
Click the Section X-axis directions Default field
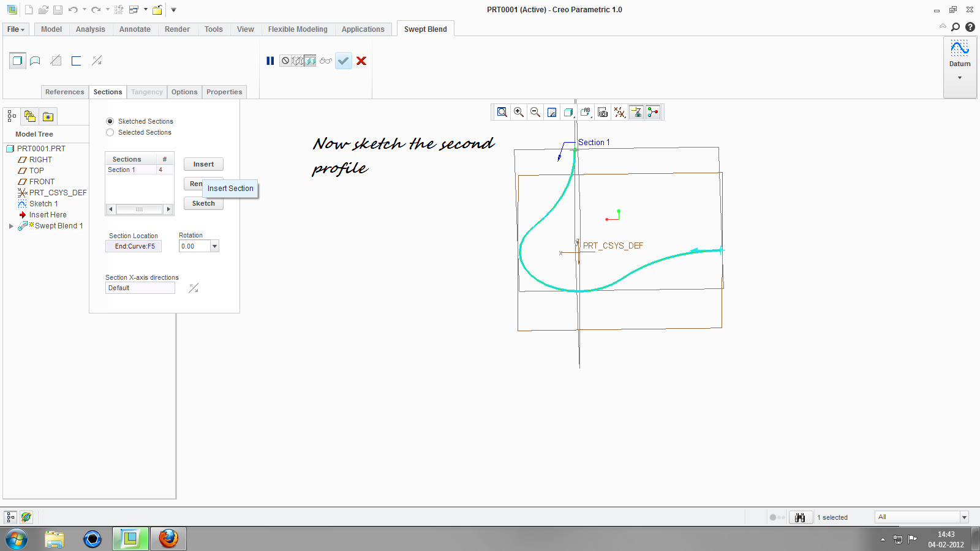click(140, 288)
